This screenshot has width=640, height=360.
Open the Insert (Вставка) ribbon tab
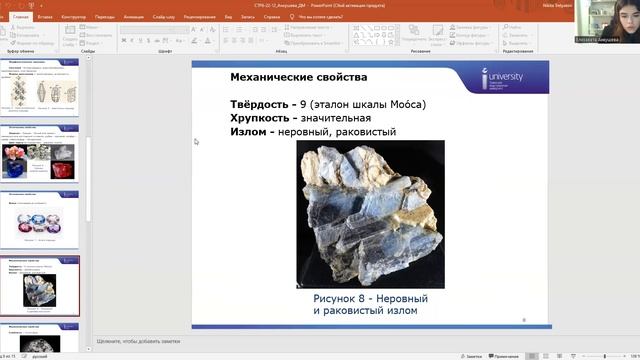point(45,17)
